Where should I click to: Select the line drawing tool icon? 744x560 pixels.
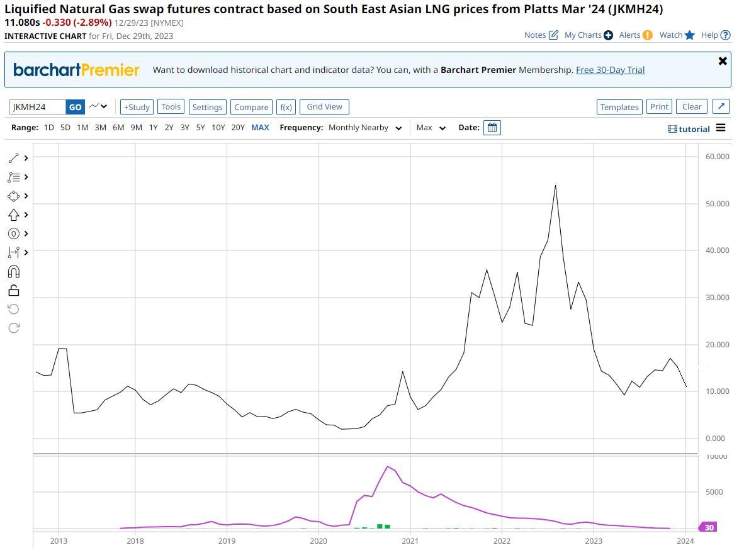pyautogui.click(x=14, y=159)
